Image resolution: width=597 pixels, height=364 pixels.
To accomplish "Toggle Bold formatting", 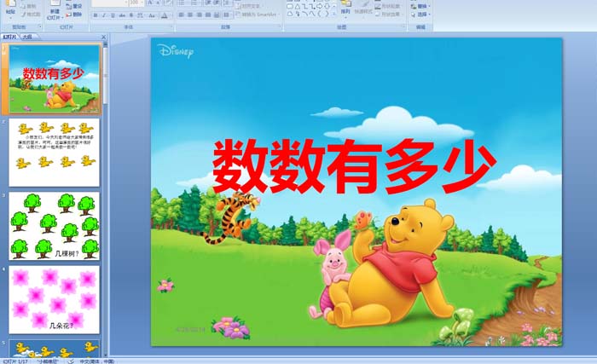I will click(96, 14).
